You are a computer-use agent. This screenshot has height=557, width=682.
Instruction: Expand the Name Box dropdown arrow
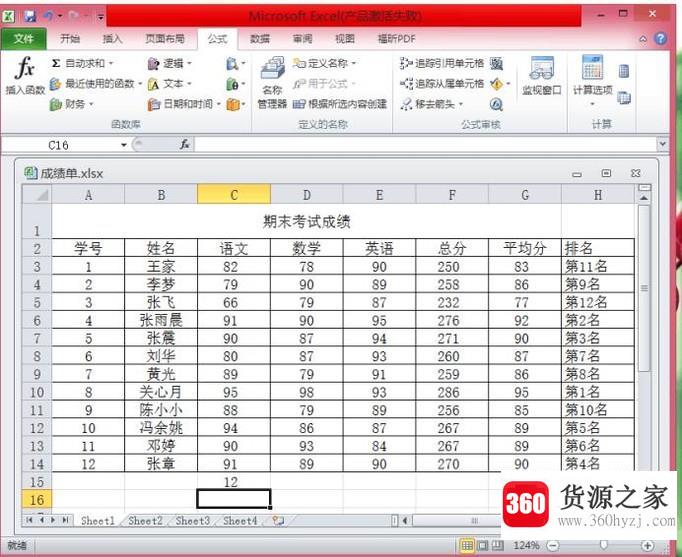click(124, 145)
